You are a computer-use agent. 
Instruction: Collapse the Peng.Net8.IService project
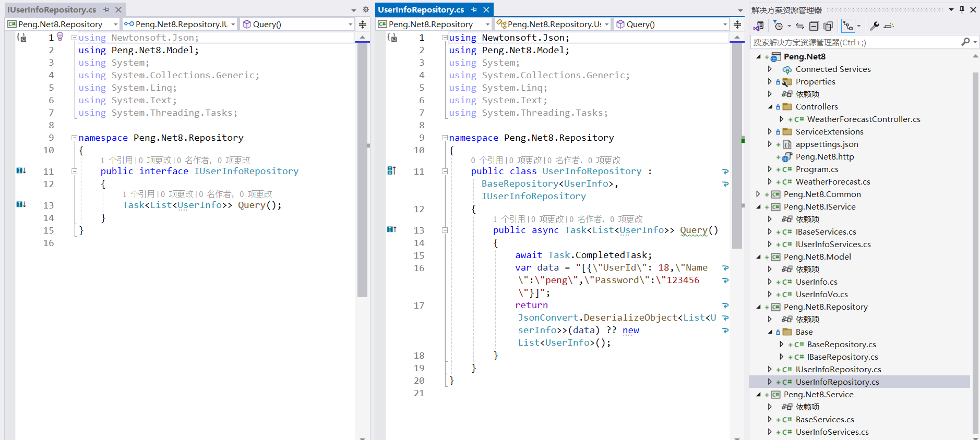(x=758, y=207)
